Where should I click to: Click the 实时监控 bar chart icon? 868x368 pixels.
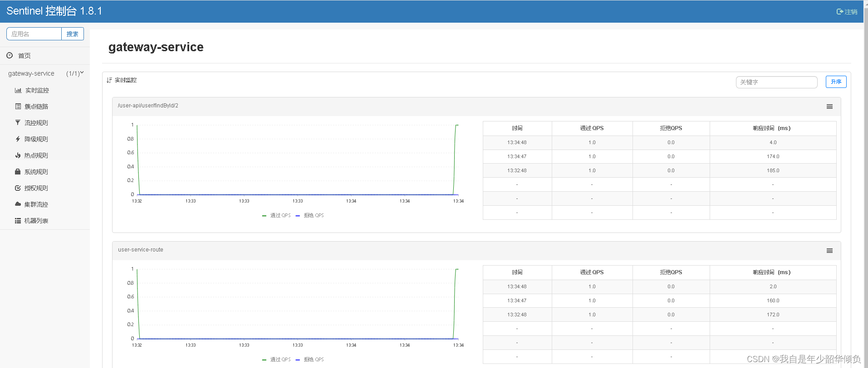click(x=18, y=90)
